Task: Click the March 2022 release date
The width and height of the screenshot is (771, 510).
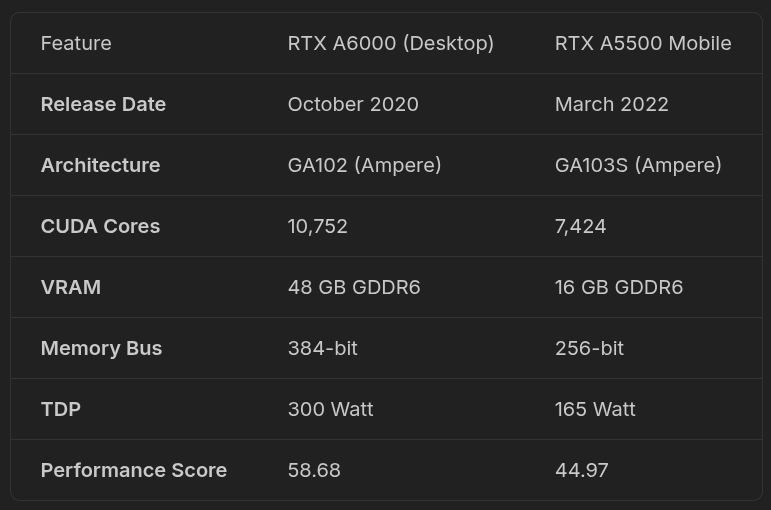Action: click(x=611, y=104)
